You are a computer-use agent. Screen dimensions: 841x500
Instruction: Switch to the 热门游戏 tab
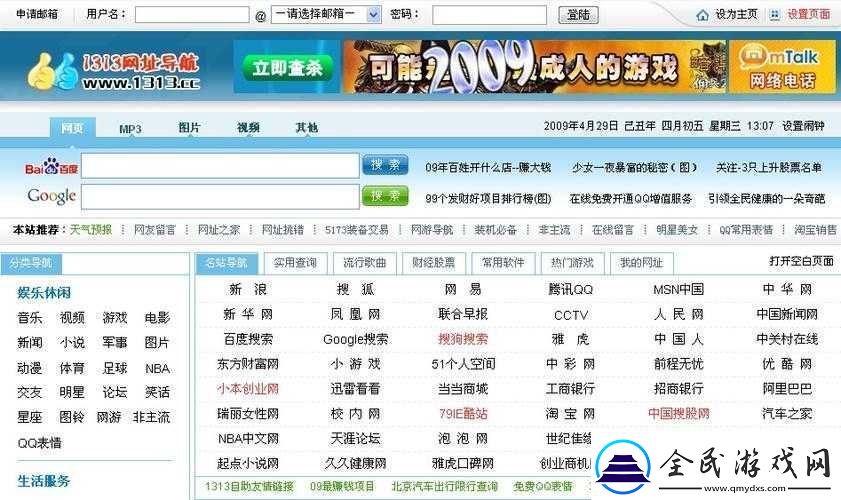pyautogui.click(x=572, y=263)
